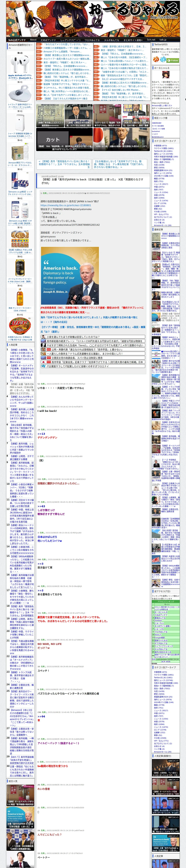The width and height of the screenshot is (186, 868).
Task: Open the newsdig.tbs.co.jp article link
Action: (65, 205)
